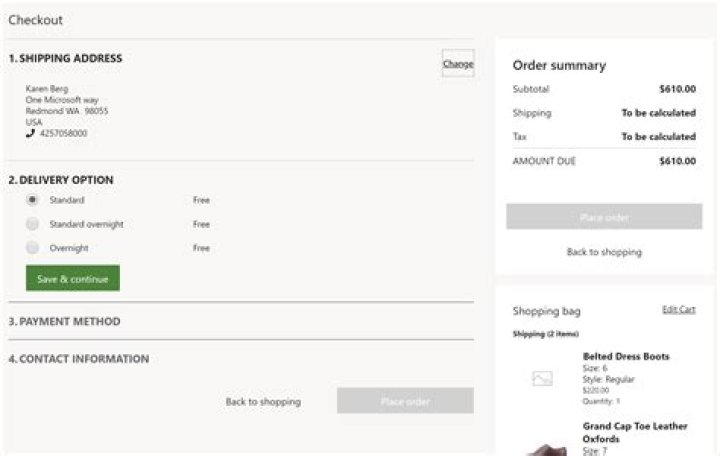The height and width of the screenshot is (456, 720).
Task: Open the Edit Cart link
Action: click(x=678, y=310)
